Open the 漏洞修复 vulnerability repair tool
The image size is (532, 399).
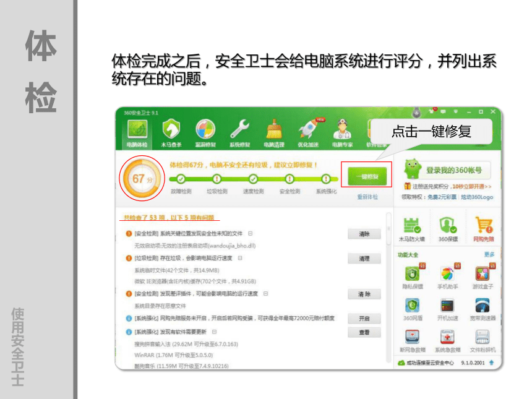pos(205,134)
